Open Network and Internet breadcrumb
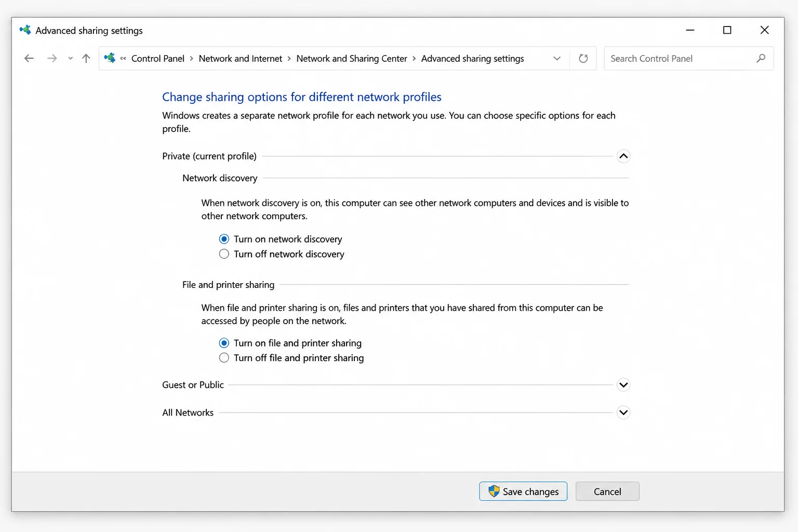Screen dimensions: 798x532 [241, 59]
